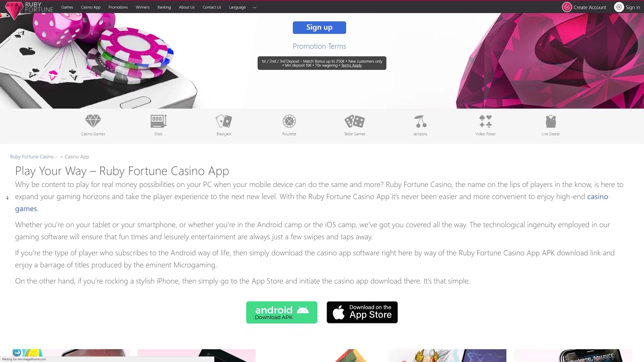The image size is (644, 362).
Task: Open the Blackjack cards icon
Action: 224,121
